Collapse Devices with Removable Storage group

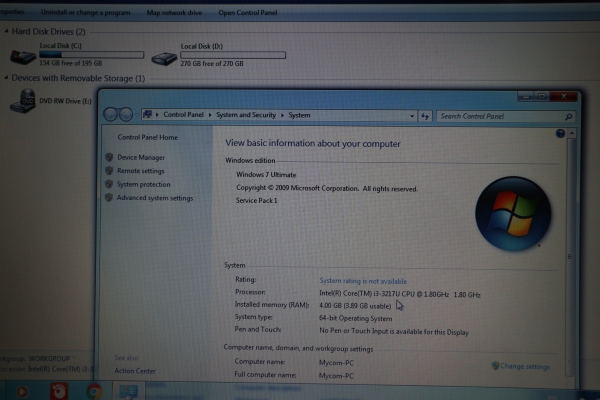click(6, 78)
